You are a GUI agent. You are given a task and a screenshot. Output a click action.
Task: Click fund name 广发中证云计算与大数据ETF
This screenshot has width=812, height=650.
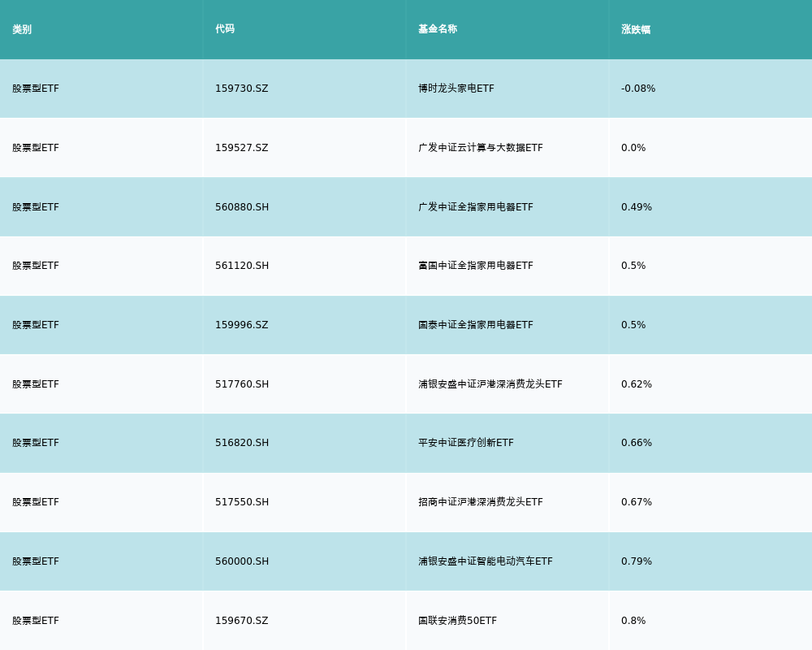pyautogui.click(x=481, y=148)
